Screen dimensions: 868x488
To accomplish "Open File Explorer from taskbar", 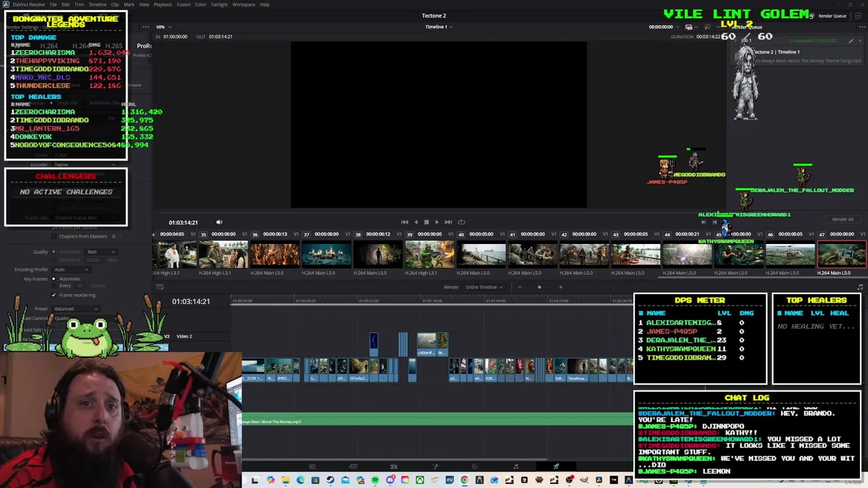I will point(285,481).
